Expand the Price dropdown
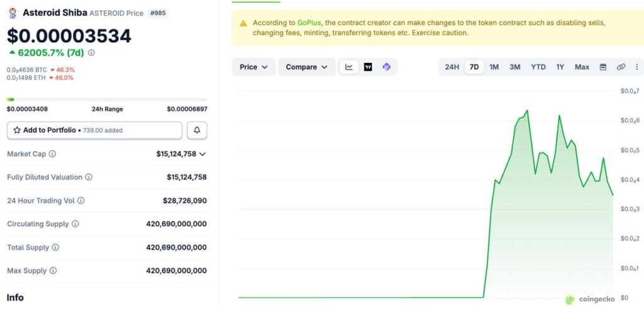Screen dimensions: 644x309 (253, 67)
